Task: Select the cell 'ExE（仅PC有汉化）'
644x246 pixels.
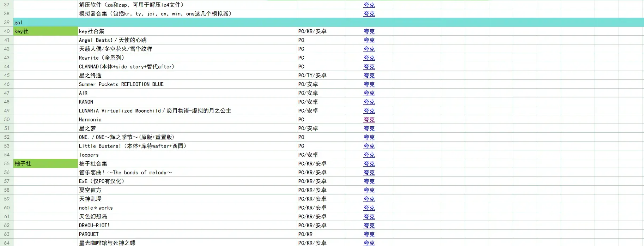Action: pos(187,181)
